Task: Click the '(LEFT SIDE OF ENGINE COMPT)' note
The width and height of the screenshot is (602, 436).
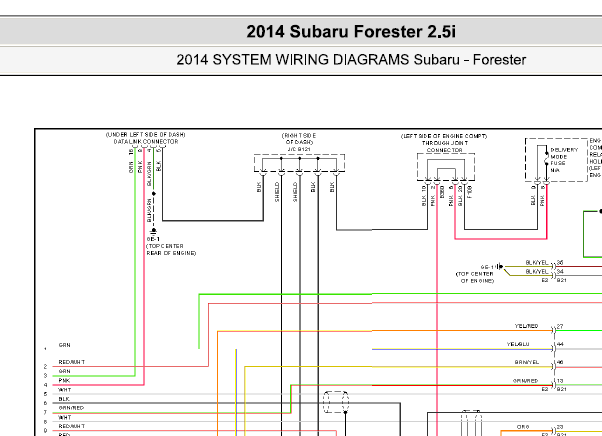Action: (444, 136)
